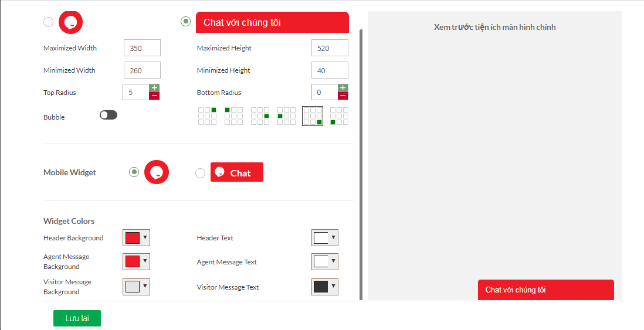Select the red Chat bar mobile widget radio
The height and width of the screenshot is (330, 644).
(200, 173)
